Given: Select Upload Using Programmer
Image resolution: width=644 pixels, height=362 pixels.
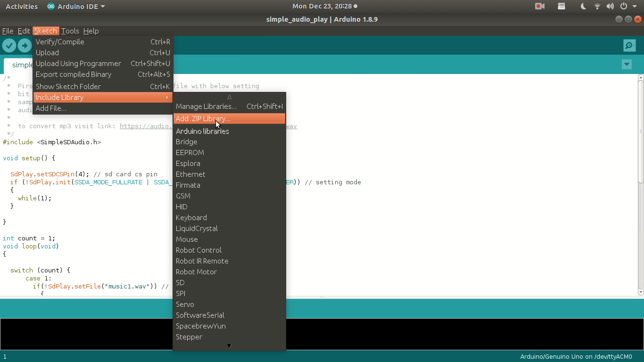Looking at the screenshot, I should (x=103, y=64).
